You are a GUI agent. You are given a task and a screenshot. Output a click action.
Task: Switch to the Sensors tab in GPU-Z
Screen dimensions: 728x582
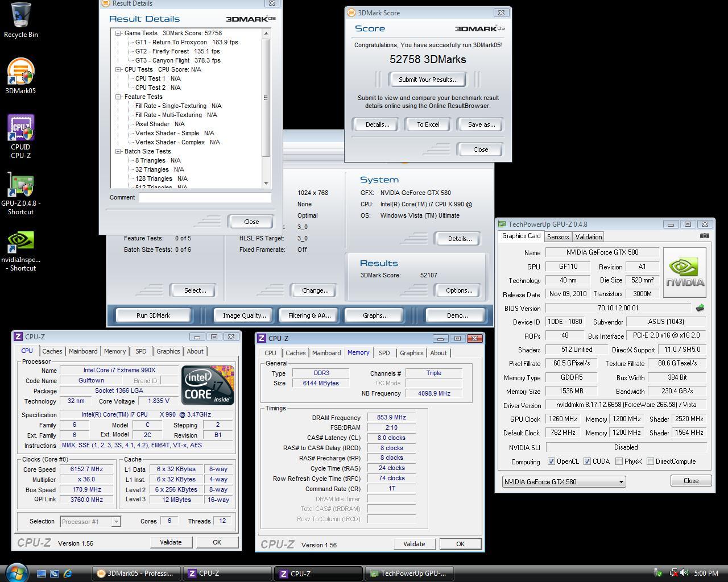(558, 237)
